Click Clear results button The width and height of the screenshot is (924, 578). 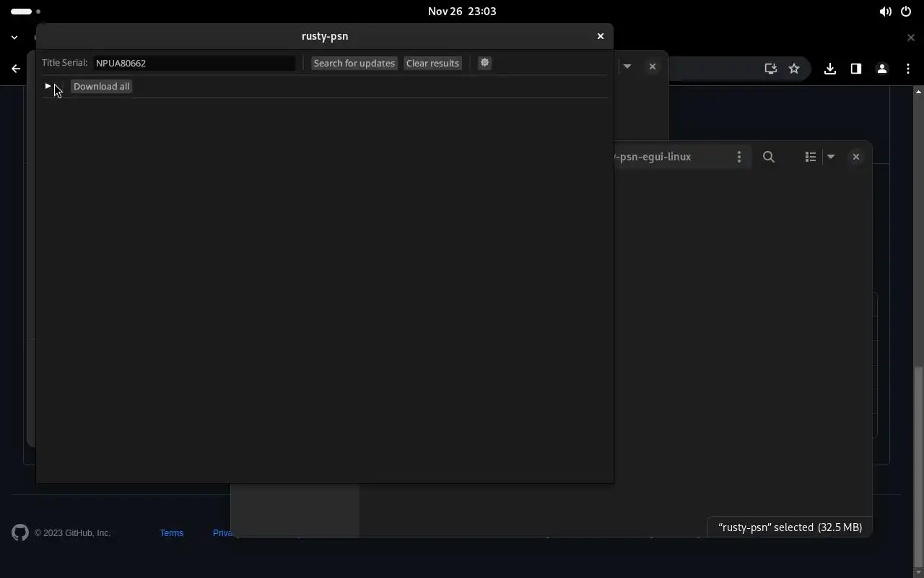pos(432,63)
